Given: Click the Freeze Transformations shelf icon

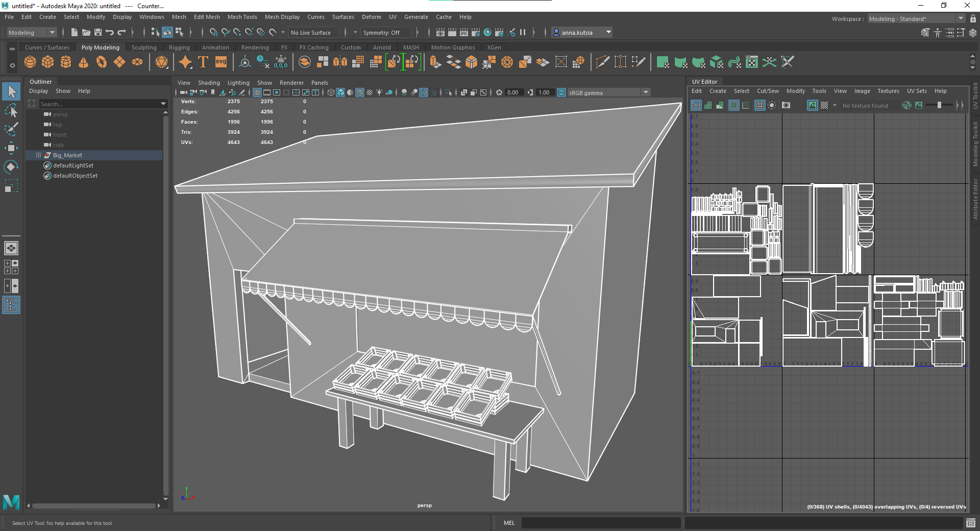Looking at the screenshot, I should pyautogui.click(x=281, y=62).
